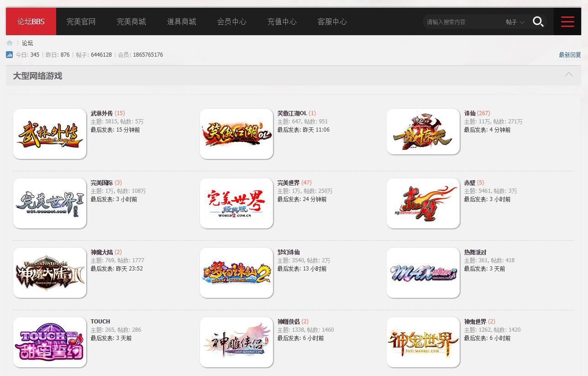
Task: Open the 神鬼世界 forum logo
Action: [423, 342]
